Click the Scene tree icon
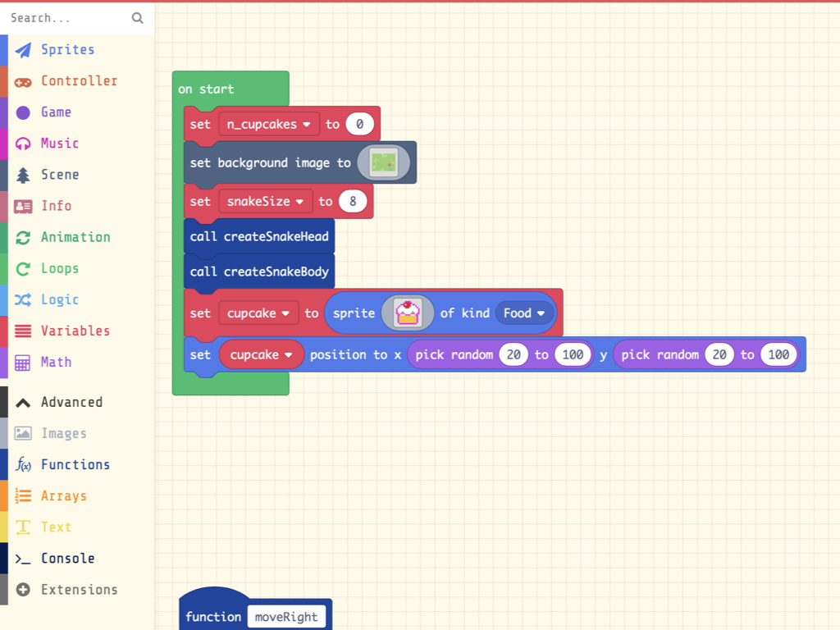Image resolution: width=840 pixels, height=630 pixels. [23, 176]
